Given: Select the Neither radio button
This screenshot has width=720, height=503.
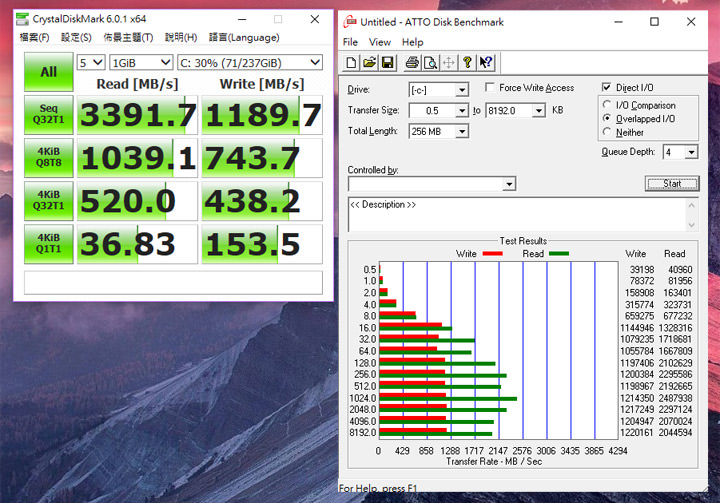Looking at the screenshot, I should pyautogui.click(x=608, y=132).
